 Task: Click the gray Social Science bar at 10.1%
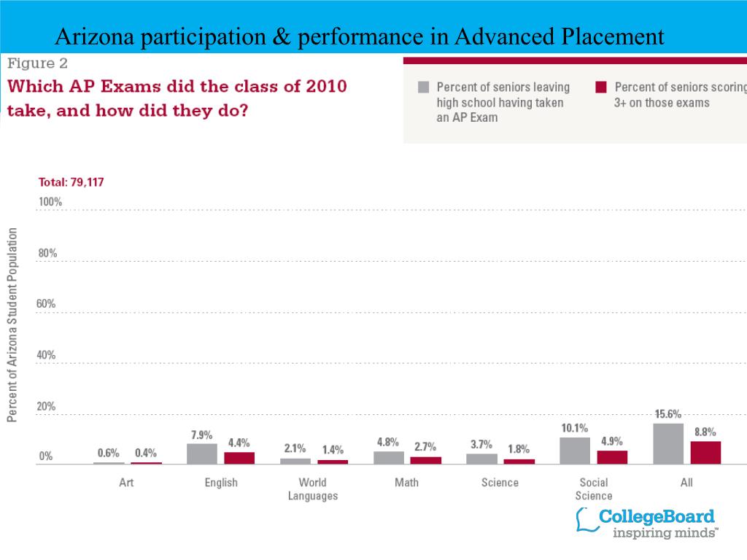coord(575,451)
